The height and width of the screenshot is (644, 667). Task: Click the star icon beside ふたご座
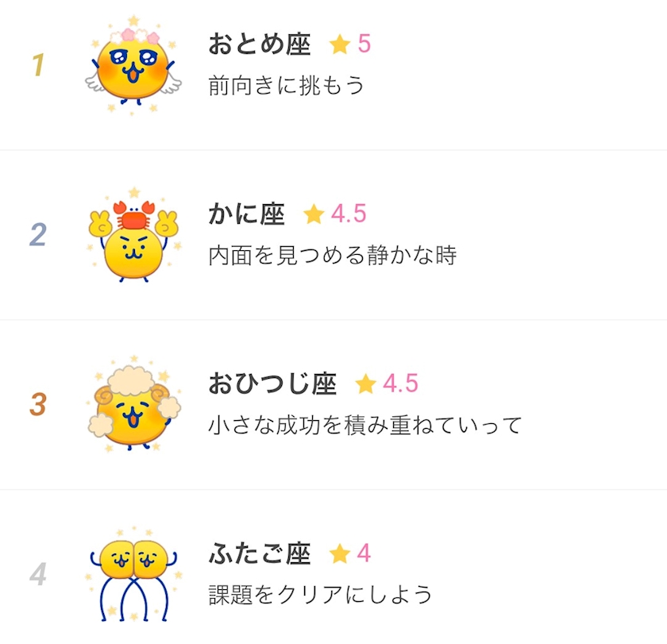click(x=340, y=553)
